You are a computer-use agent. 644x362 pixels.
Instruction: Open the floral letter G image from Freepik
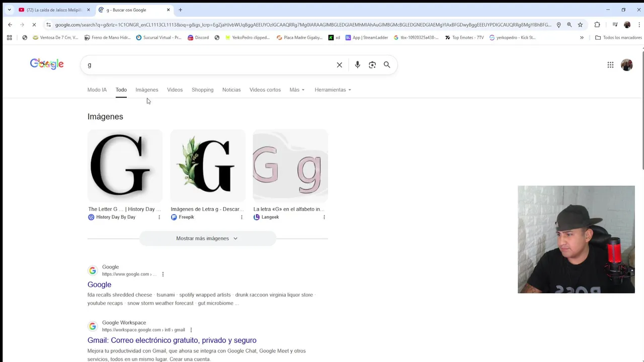pos(208,165)
